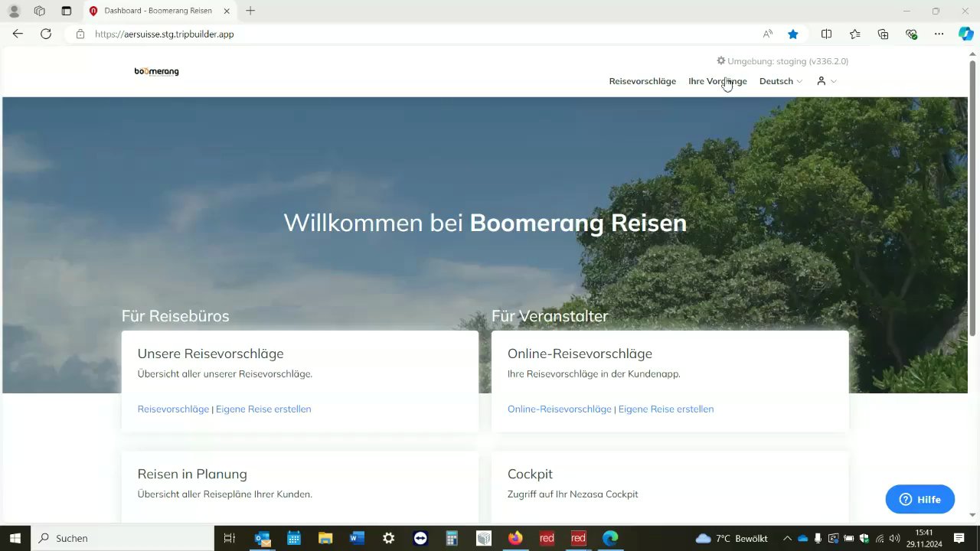Click Eigene Reise erstellen in Online-Reisevorschläge card
This screenshot has height=551, width=980.
pos(666,409)
